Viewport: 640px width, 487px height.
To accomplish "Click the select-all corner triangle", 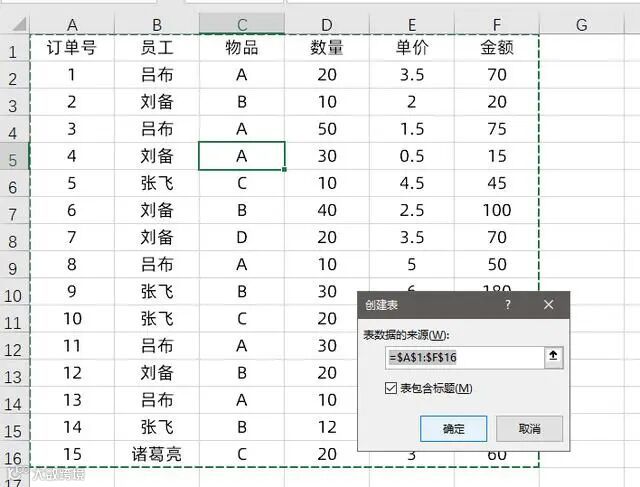I will [x=19, y=24].
